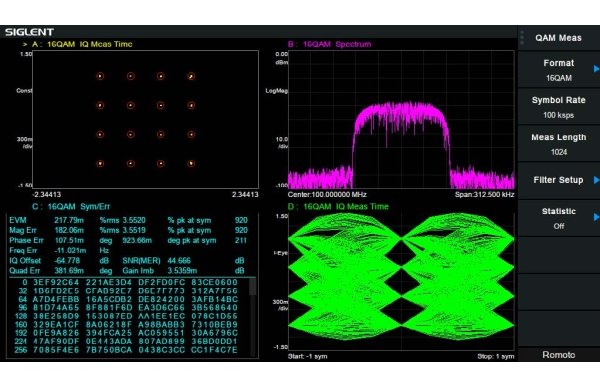Click the QAM Meas menu title
This screenshot has height=390, width=600.
[558, 38]
